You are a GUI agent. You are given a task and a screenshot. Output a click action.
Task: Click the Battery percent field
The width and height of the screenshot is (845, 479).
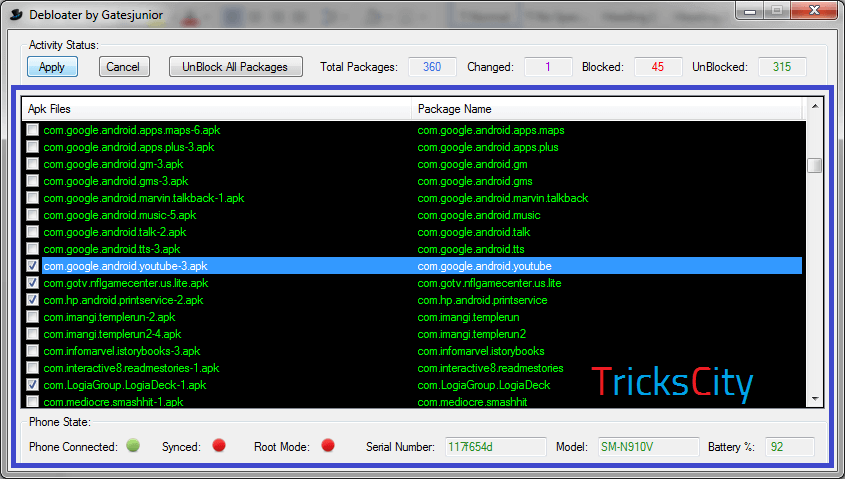click(789, 447)
